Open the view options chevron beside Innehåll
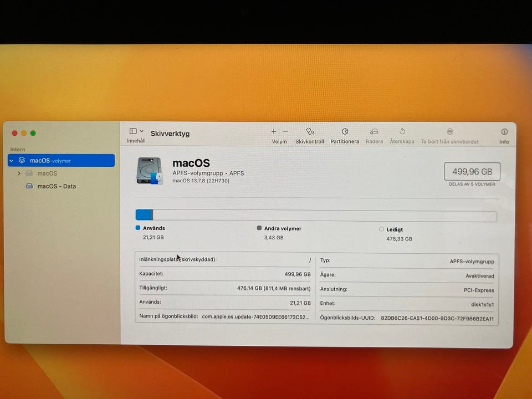This screenshot has width=532, height=399. (141, 131)
